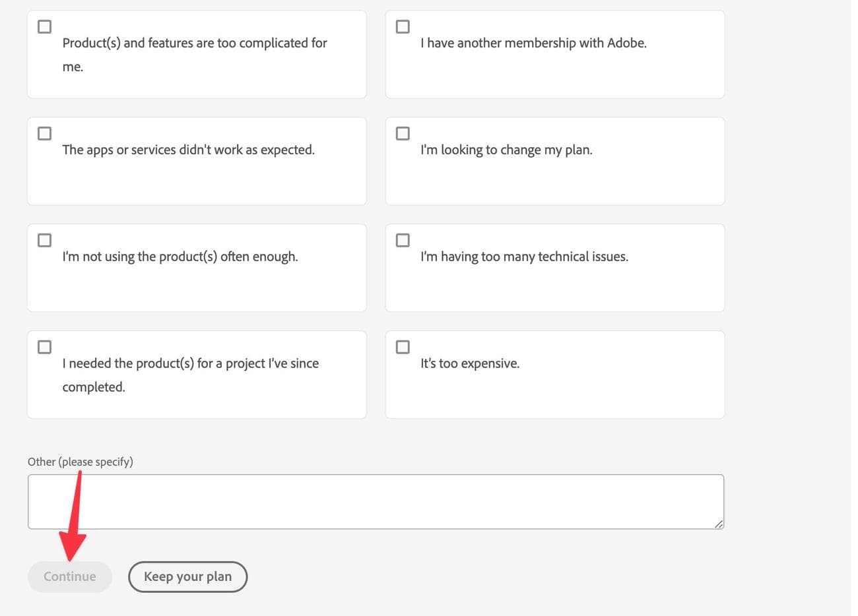Image resolution: width=858 pixels, height=616 pixels.
Task: Check the 'not using the product(s) often enough' box
Action: (44, 241)
